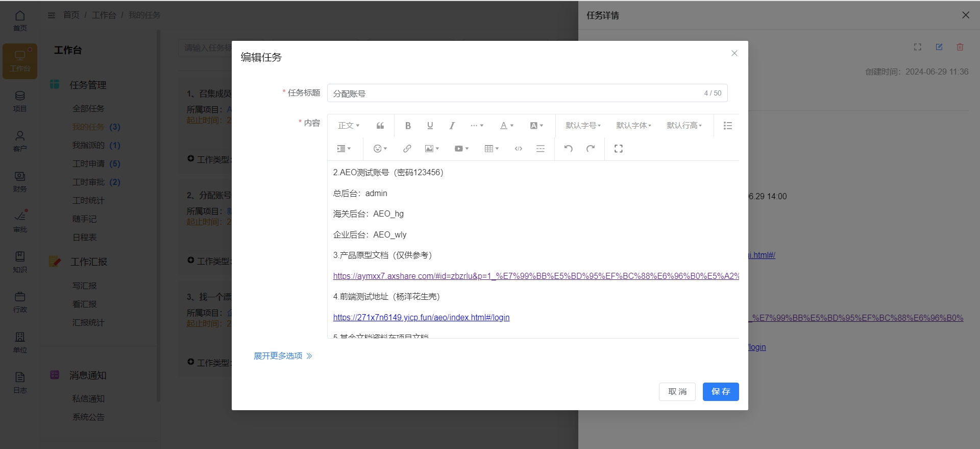
Task: Click the red delete icon in 任务详情
Action: coord(960,47)
